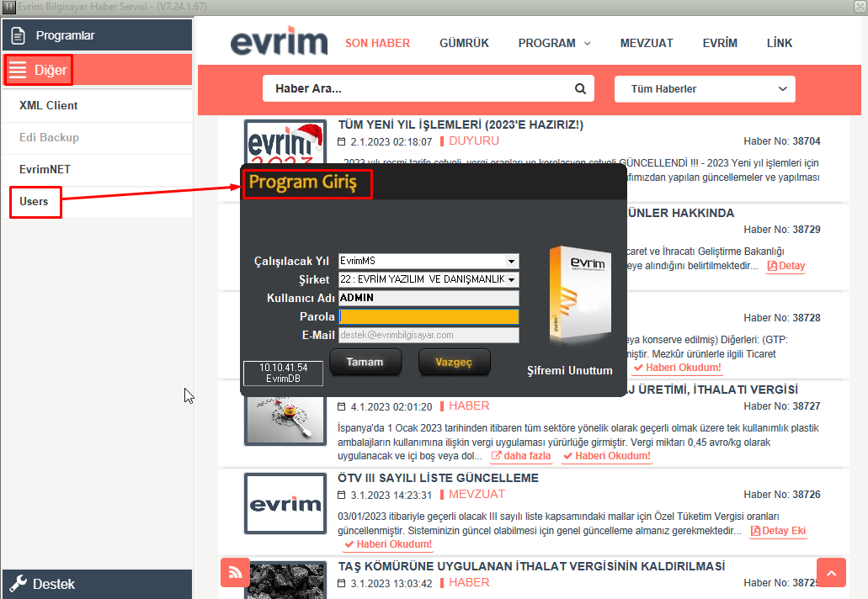
Task: Click the evrim 2023 Santa-hat thumbnail
Action: tap(285, 141)
